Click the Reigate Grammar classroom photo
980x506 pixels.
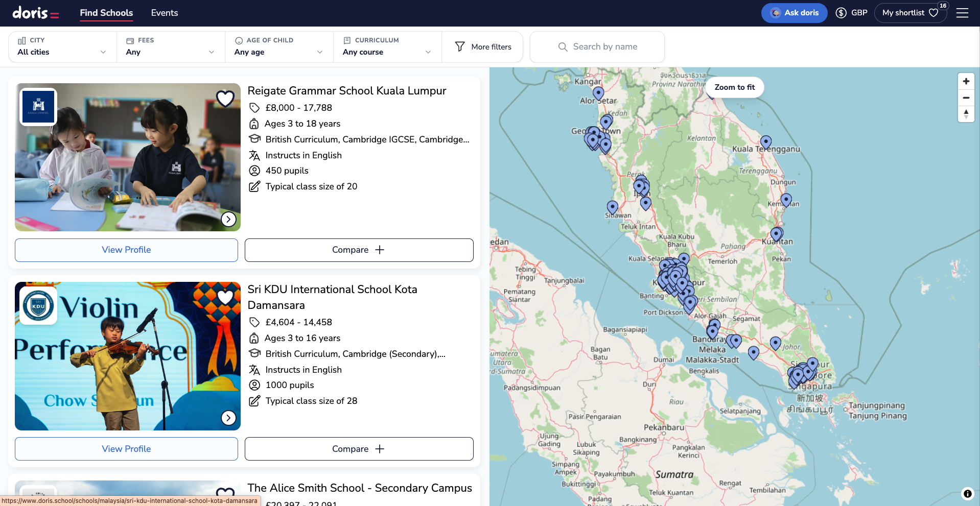pyautogui.click(x=128, y=157)
